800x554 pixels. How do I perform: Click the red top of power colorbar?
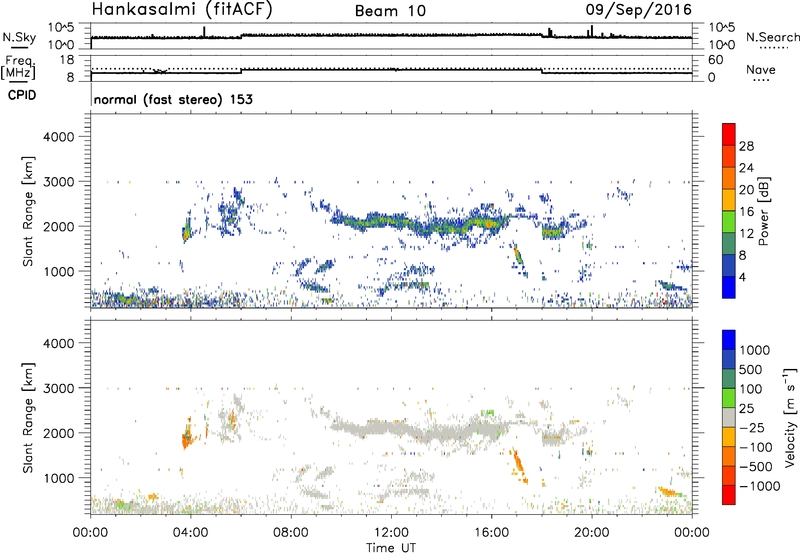pyautogui.click(x=729, y=134)
